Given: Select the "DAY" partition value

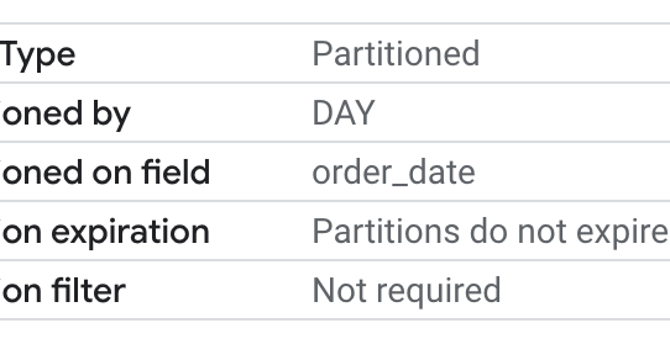Looking at the screenshot, I should tap(344, 113).
